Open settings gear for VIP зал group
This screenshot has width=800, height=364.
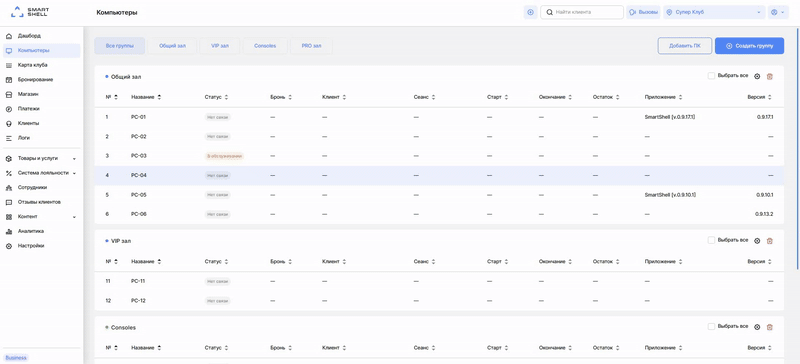pos(757,241)
